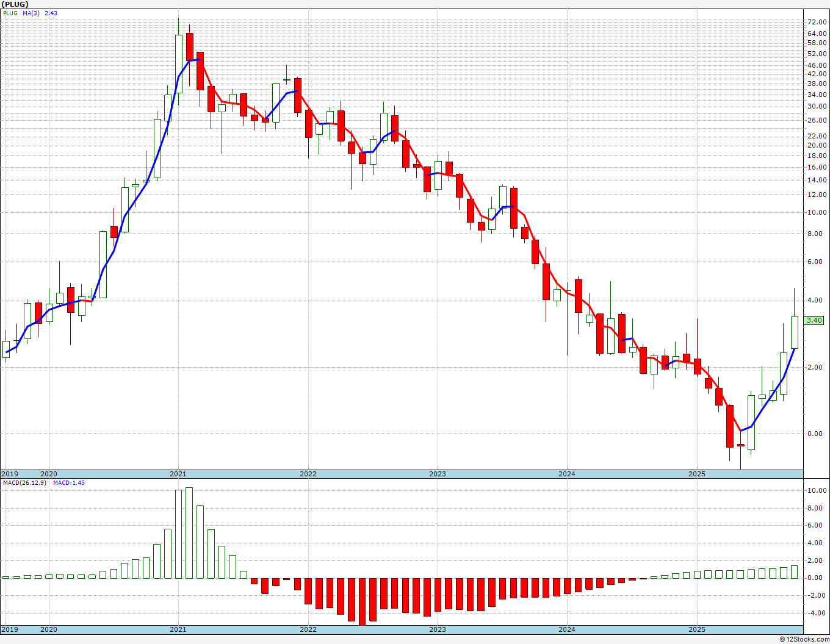The height and width of the screenshot is (644, 830).
Task: Click the MA(3) indicator label
Action: tap(31, 13)
